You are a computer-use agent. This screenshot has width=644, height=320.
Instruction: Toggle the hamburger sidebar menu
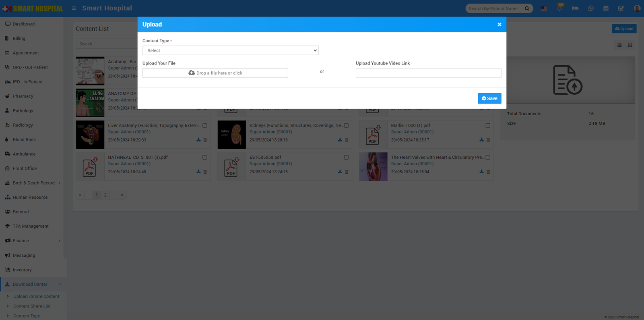(74, 8)
